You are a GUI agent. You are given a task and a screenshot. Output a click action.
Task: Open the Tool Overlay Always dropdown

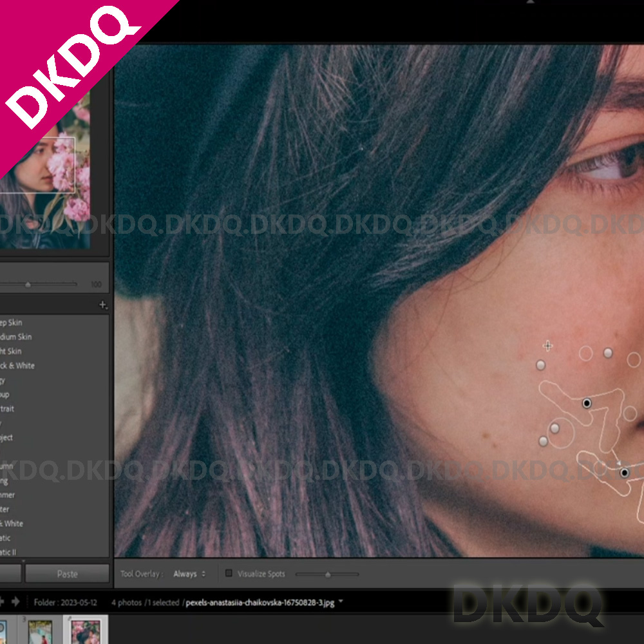(x=189, y=574)
